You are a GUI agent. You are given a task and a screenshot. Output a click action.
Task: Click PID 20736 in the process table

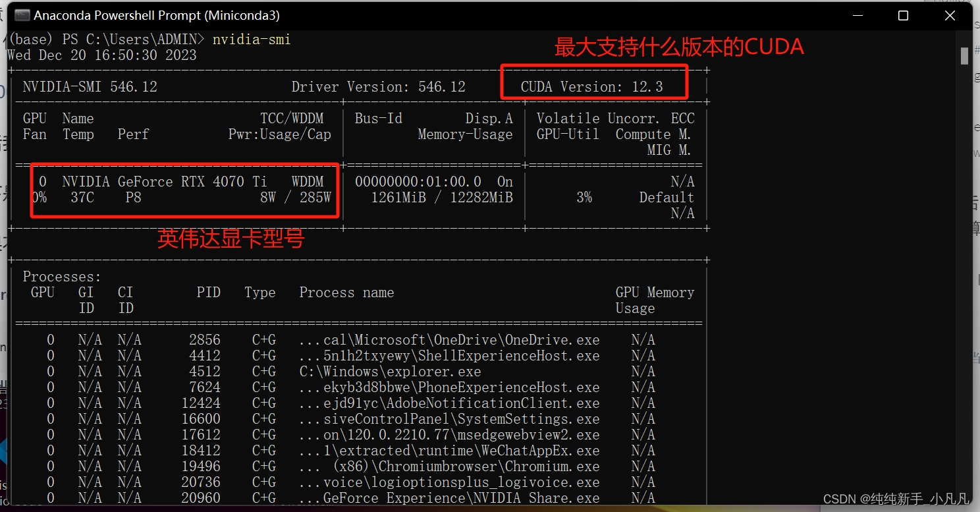click(201, 482)
